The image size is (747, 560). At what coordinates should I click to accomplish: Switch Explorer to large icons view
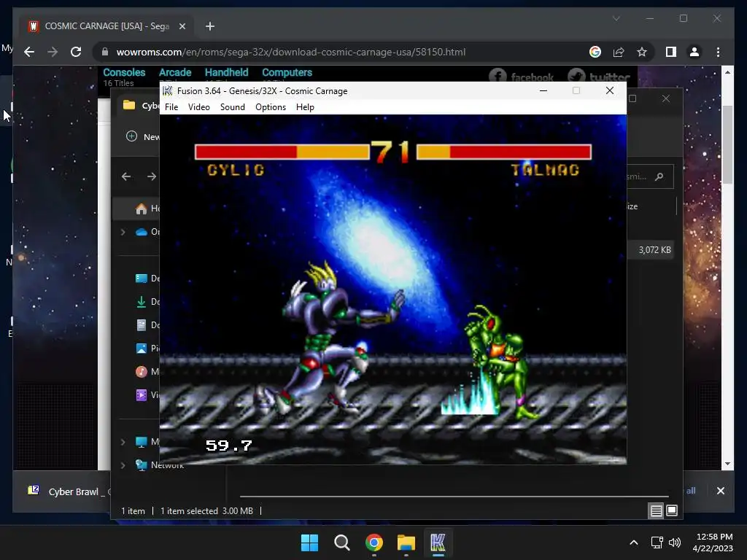point(672,511)
